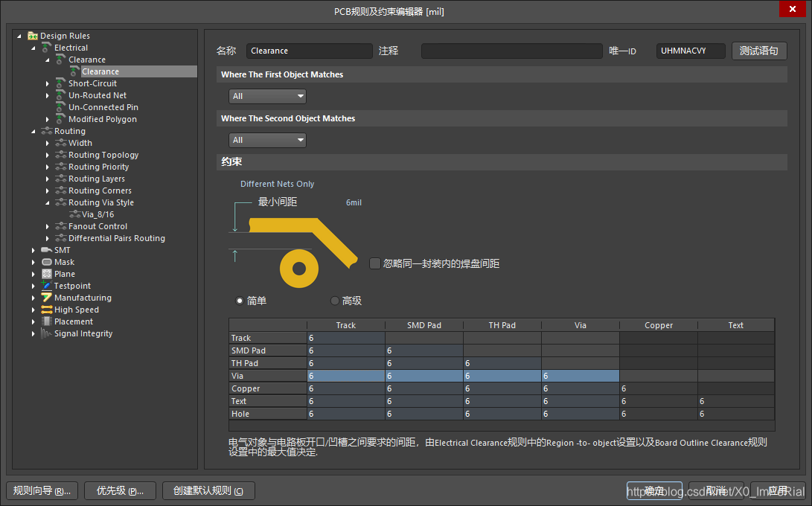Viewport: 812px width, 506px height.
Task: Click the Track-to-Track clearance cell
Action: point(346,338)
